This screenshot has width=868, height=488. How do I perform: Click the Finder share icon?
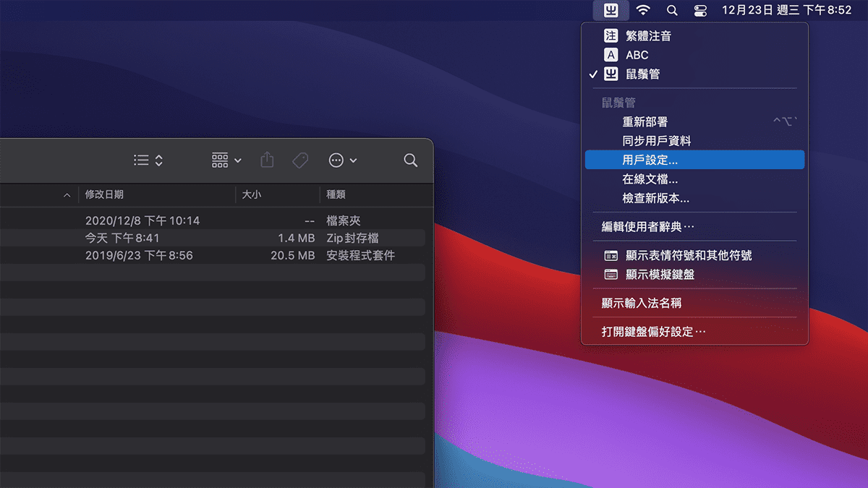coord(267,160)
